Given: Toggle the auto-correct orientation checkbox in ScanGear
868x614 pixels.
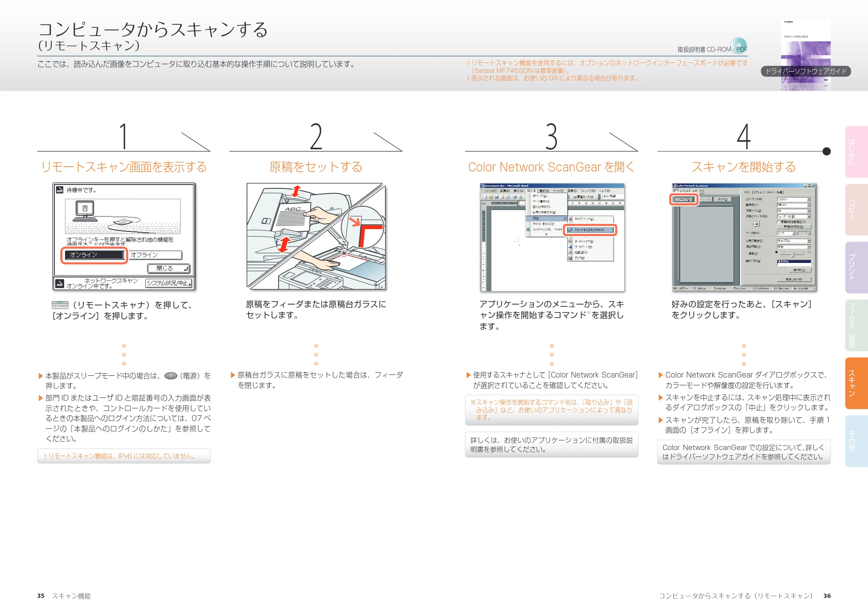Looking at the screenshot, I should coord(778,222).
